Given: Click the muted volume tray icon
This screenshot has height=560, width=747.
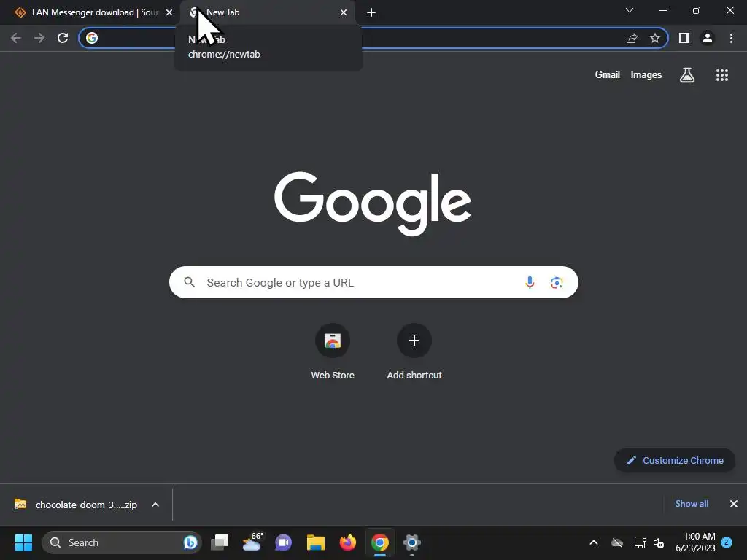Looking at the screenshot, I should [659, 542].
